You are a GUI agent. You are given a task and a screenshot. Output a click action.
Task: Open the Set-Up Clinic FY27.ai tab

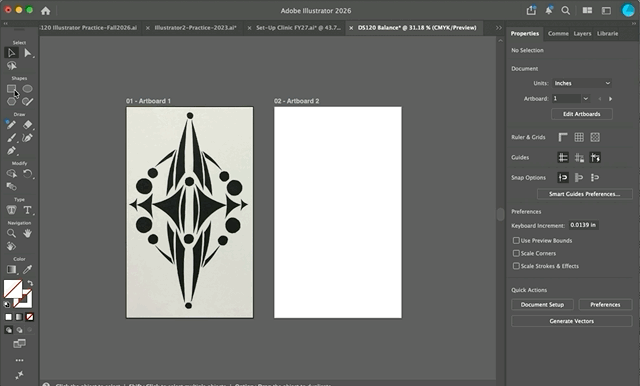point(298,28)
